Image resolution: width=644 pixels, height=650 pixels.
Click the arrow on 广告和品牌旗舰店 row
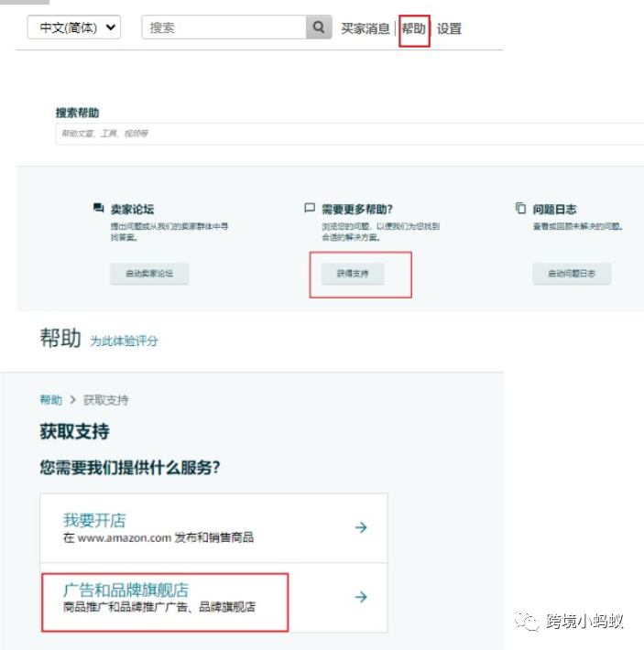click(x=361, y=597)
